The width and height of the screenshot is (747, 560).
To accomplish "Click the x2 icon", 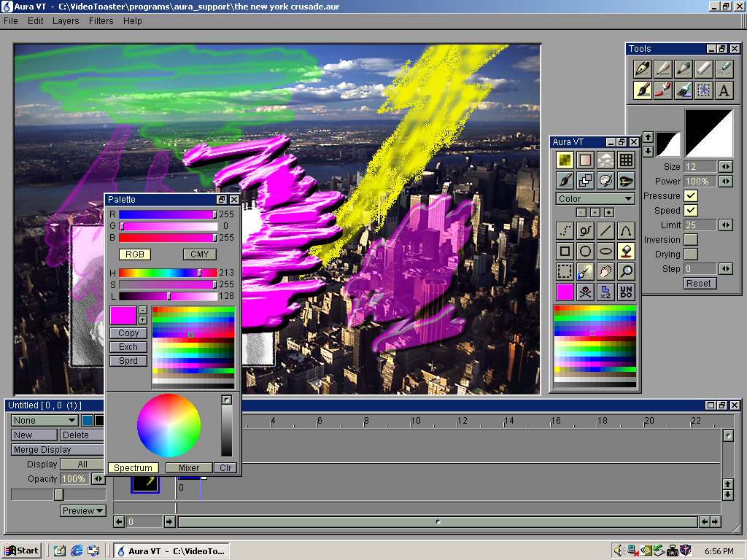I will [x=605, y=292].
